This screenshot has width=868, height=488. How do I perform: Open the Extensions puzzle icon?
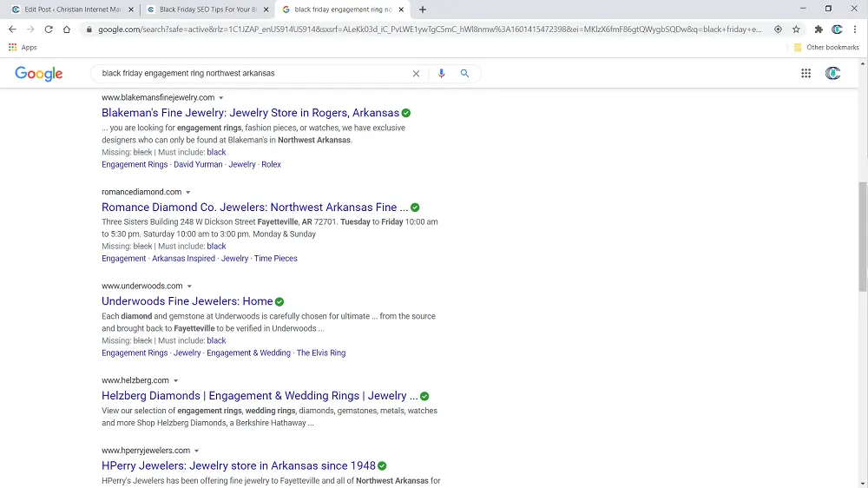(819, 30)
